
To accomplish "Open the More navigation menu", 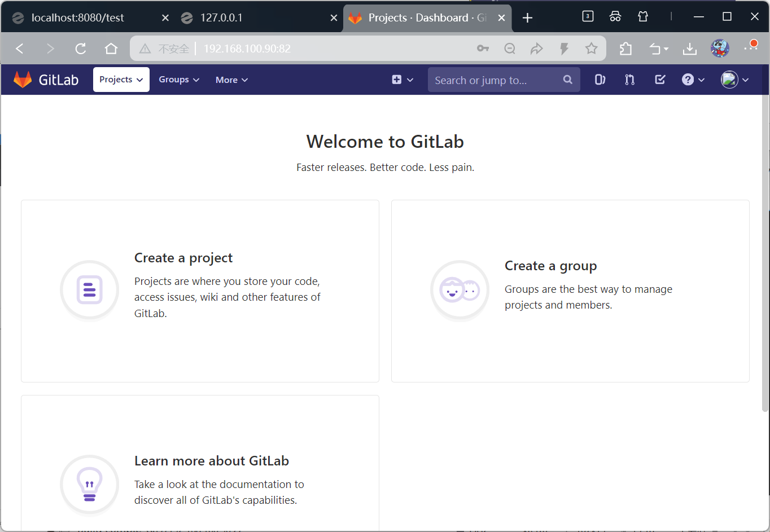I will click(x=231, y=80).
